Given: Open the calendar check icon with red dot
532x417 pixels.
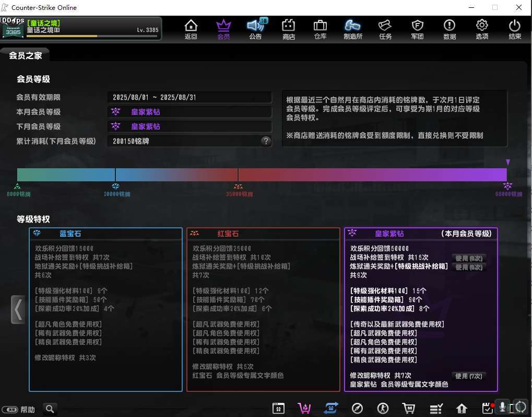Looking at the screenshot, I should pyautogui.click(x=488, y=408).
